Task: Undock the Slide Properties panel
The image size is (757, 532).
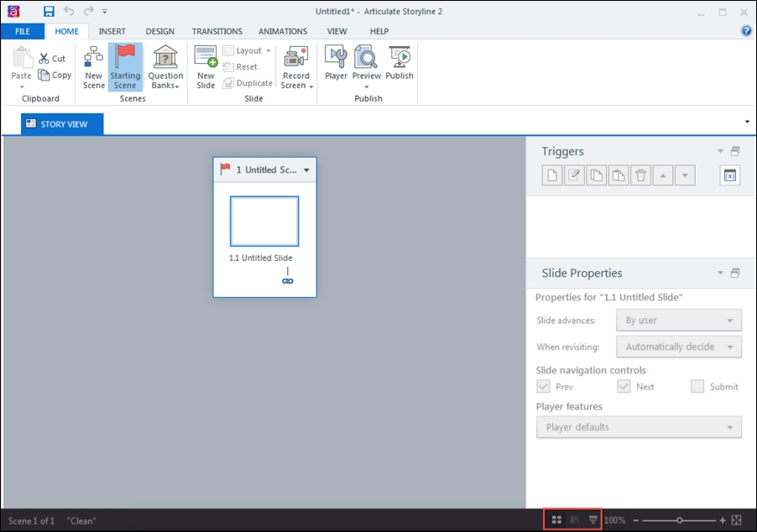Action: click(735, 273)
